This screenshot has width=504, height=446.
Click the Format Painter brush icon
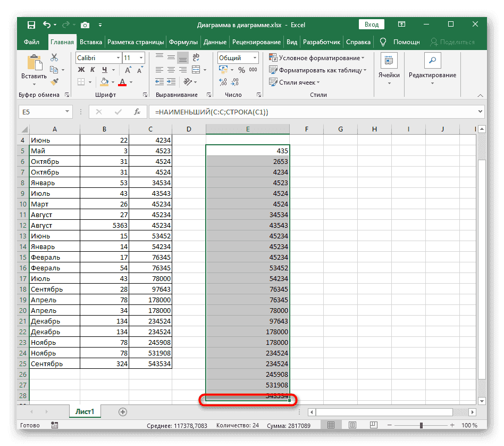pos(54,81)
